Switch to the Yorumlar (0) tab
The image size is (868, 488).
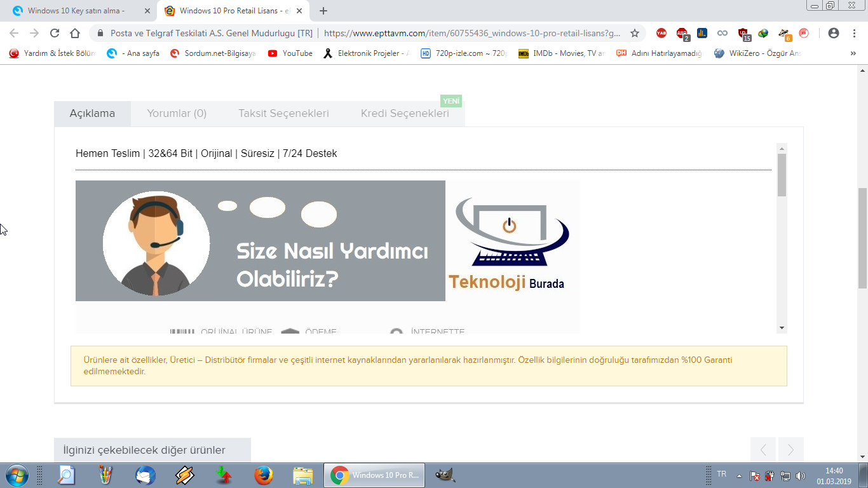tap(177, 114)
